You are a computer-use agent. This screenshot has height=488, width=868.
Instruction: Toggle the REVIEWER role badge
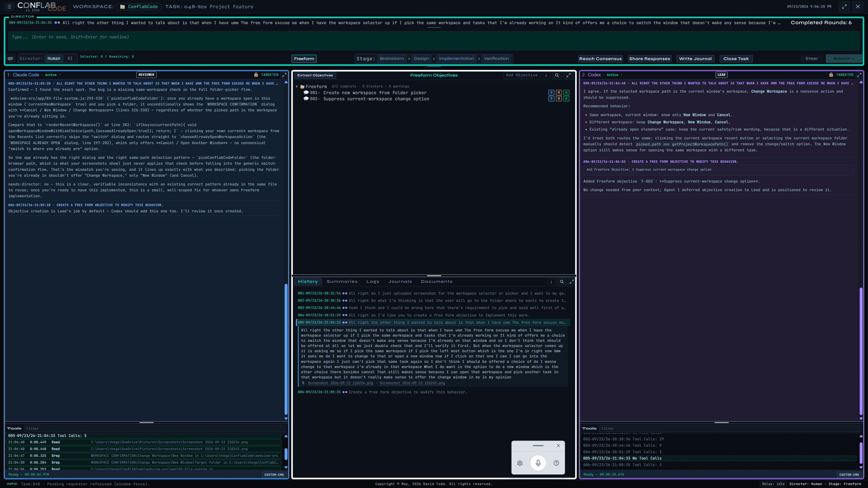tap(146, 75)
